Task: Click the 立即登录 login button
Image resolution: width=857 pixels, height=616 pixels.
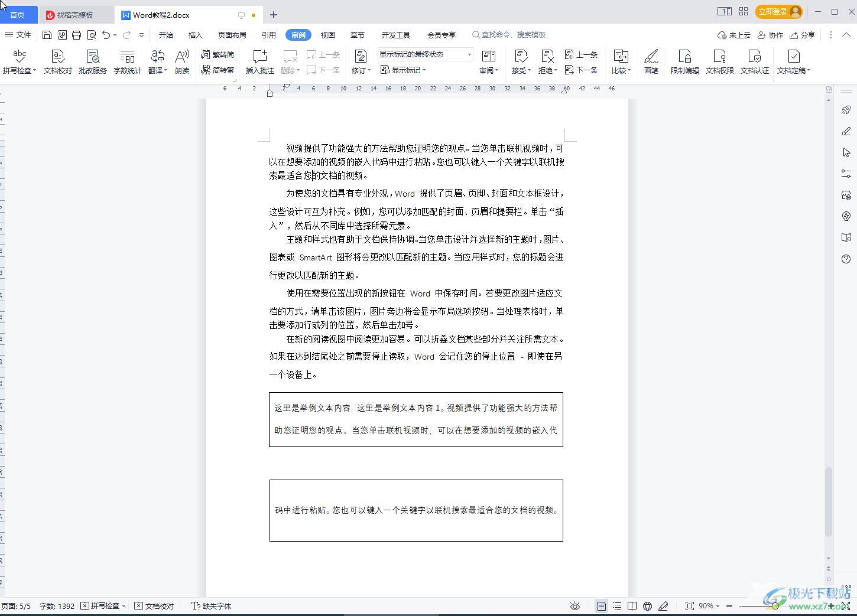Action: [779, 11]
